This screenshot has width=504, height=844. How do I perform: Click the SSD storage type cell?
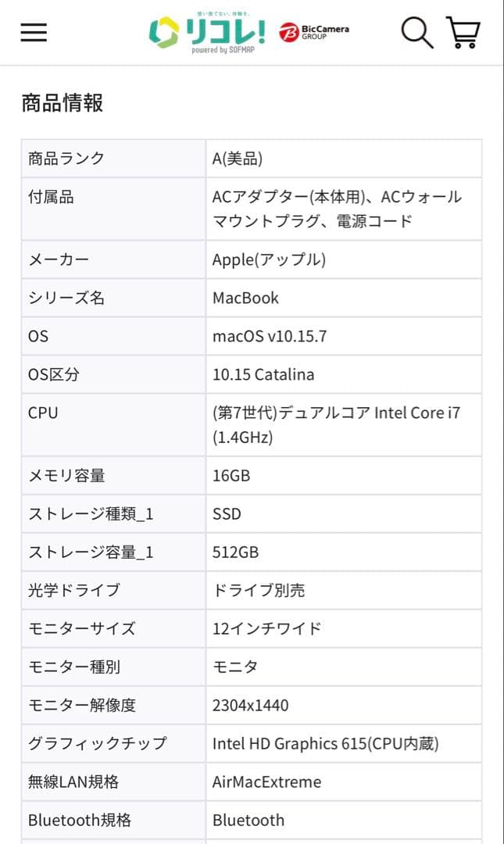227,513
